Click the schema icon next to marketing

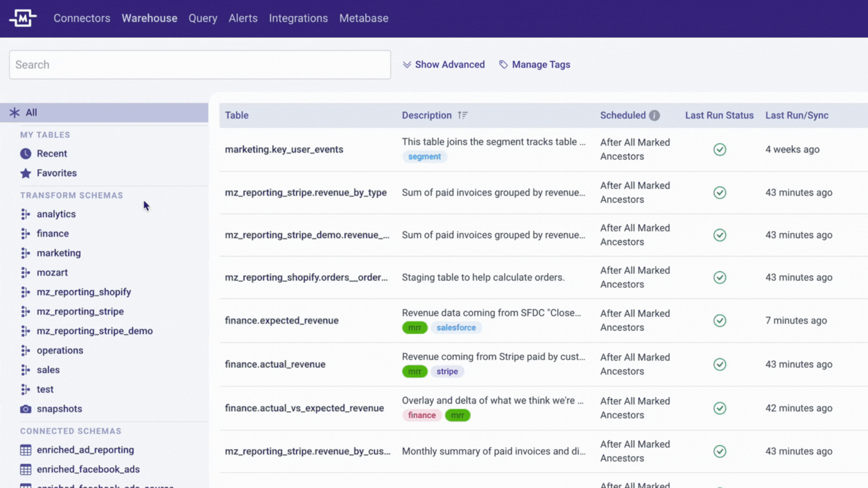point(25,253)
